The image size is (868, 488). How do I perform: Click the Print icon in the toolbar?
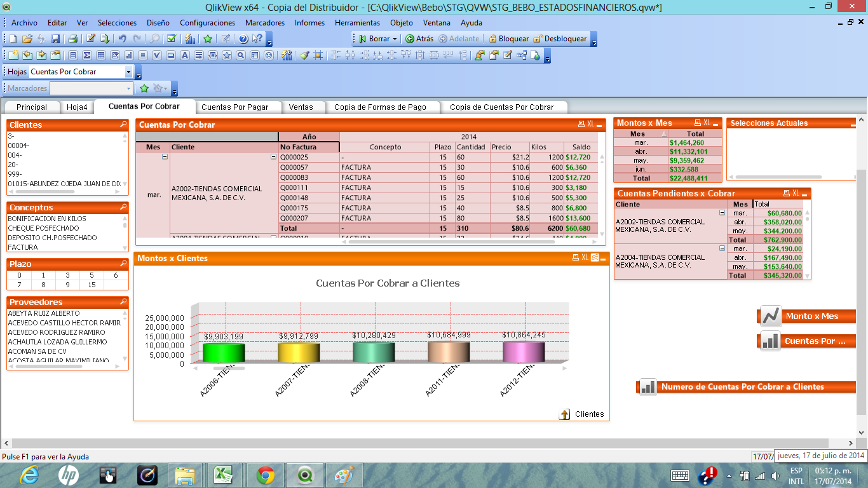click(x=73, y=39)
